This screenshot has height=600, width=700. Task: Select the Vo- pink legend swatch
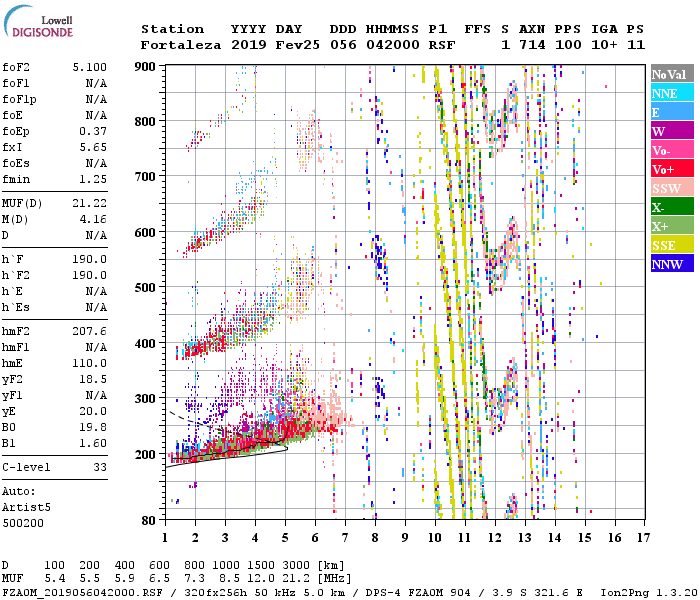(672, 150)
